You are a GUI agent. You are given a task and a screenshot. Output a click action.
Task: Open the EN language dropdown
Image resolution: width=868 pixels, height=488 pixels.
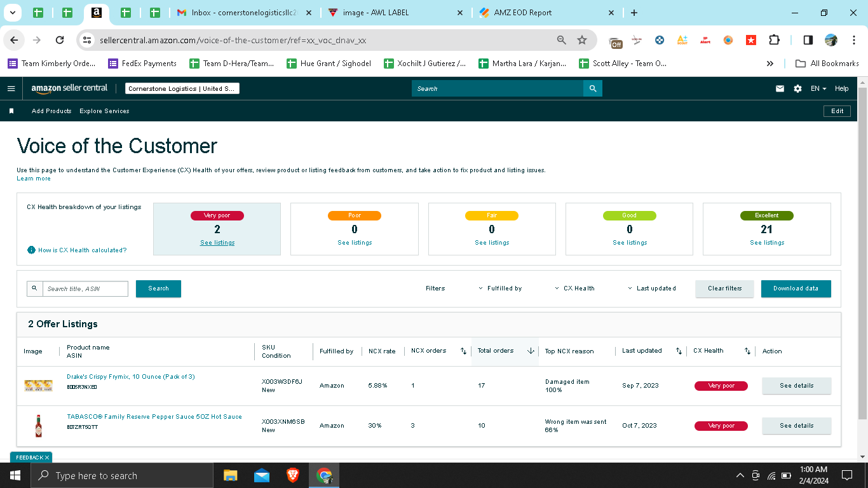(x=818, y=89)
